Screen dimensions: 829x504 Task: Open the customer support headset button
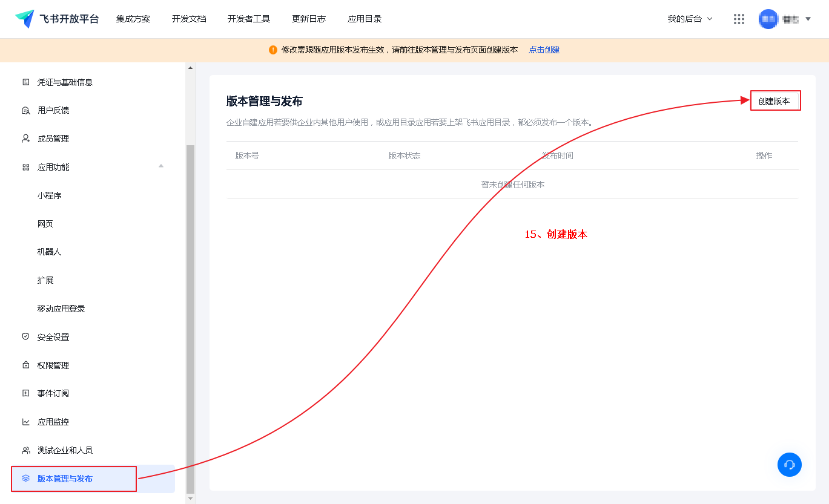pyautogui.click(x=789, y=465)
